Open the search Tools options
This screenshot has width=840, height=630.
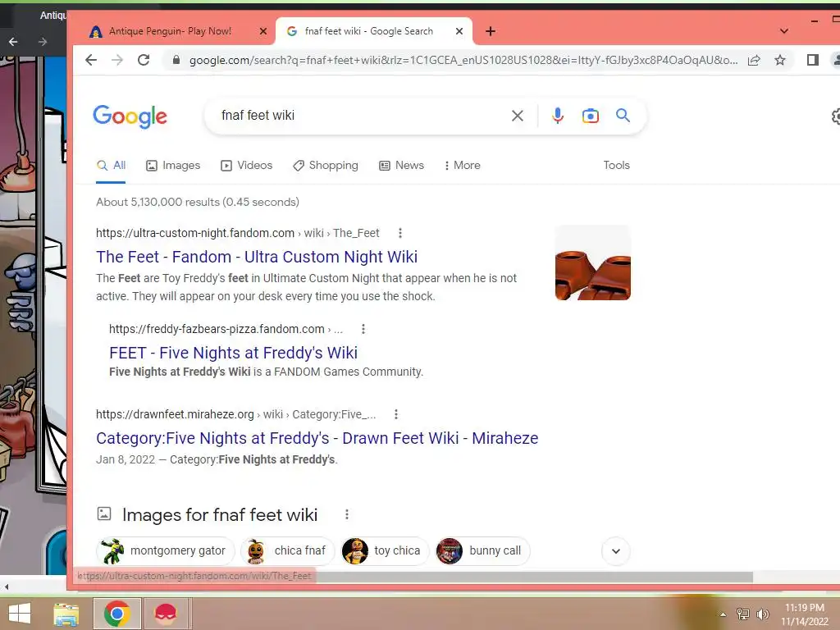(x=616, y=166)
